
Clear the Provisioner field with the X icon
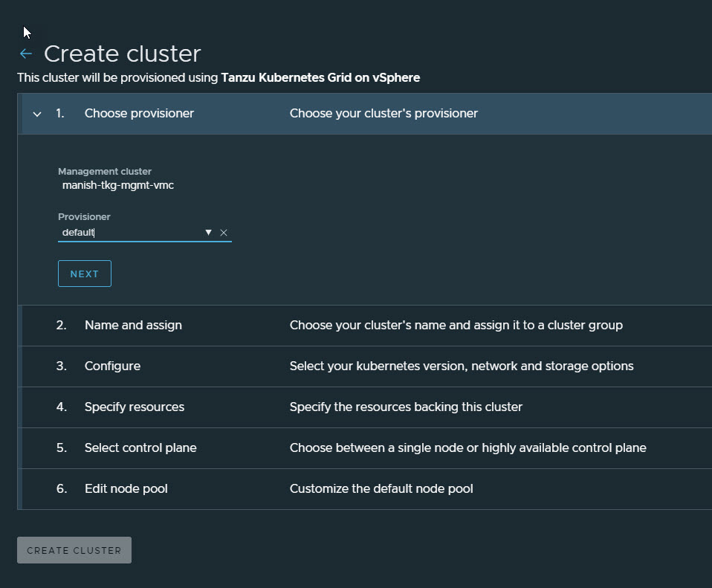[224, 233]
